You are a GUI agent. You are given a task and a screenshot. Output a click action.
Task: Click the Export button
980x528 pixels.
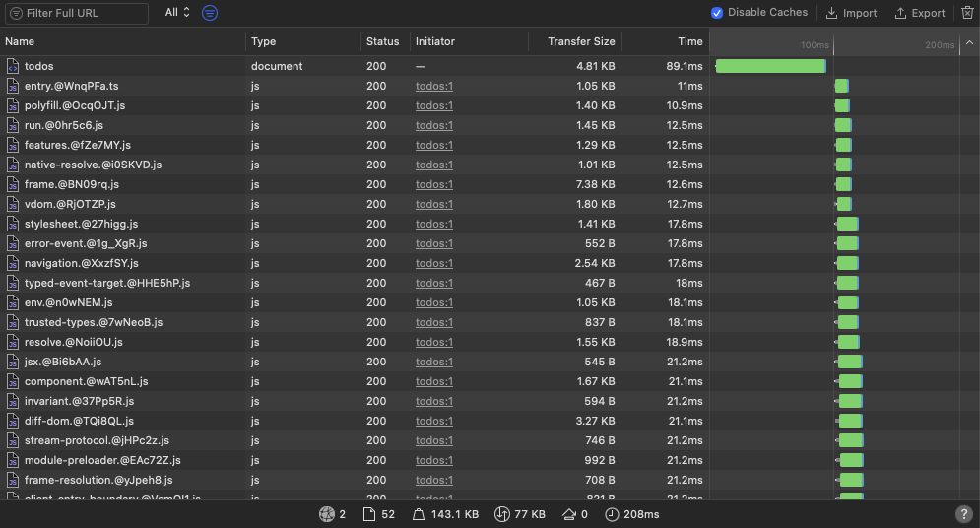[x=919, y=13]
